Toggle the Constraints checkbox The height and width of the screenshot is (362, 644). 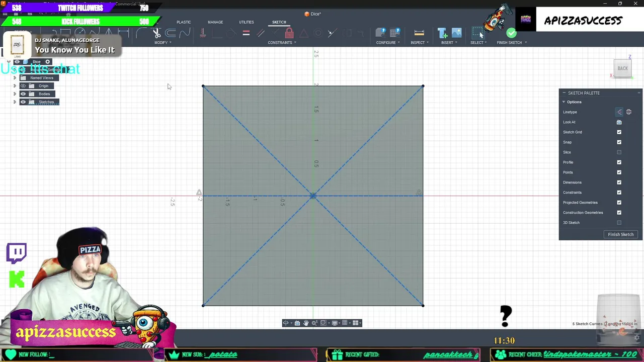tap(619, 193)
